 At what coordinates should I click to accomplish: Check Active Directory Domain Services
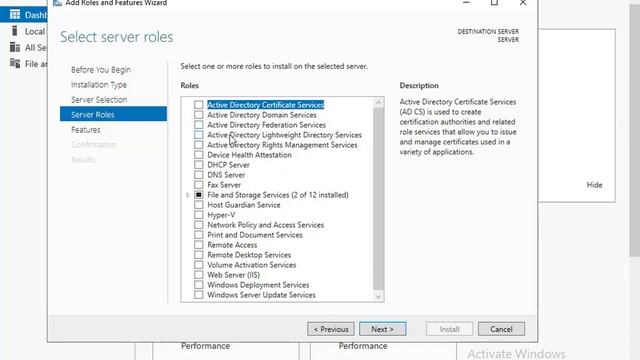pyautogui.click(x=198, y=115)
